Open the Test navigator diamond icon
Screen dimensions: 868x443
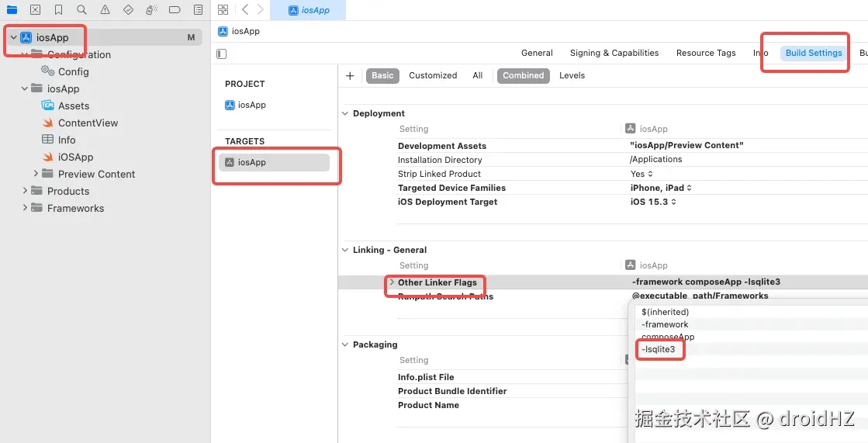(128, 10)
